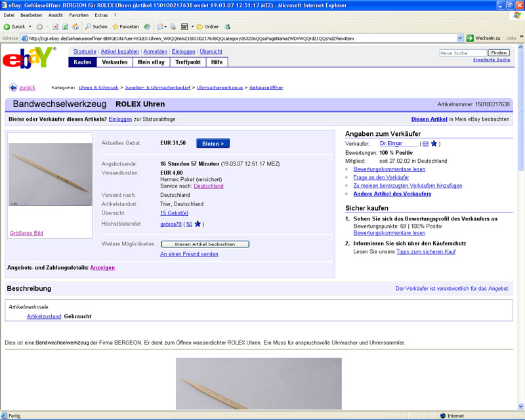The image size is (525, 420).
Task: Open the Erweiterte Suche link
Action: pyautogui.click(x=492, y=60)
